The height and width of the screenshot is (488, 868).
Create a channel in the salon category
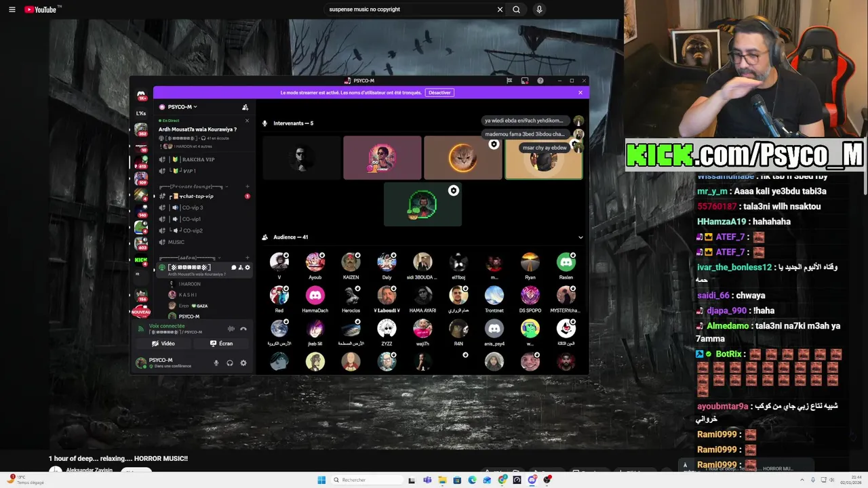click(x=247, y=258)
